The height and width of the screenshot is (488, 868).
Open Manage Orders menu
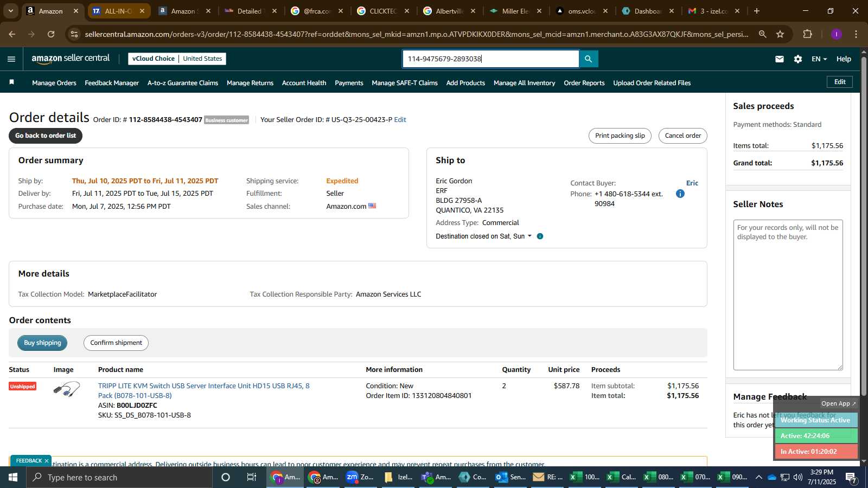pos(54,83)
